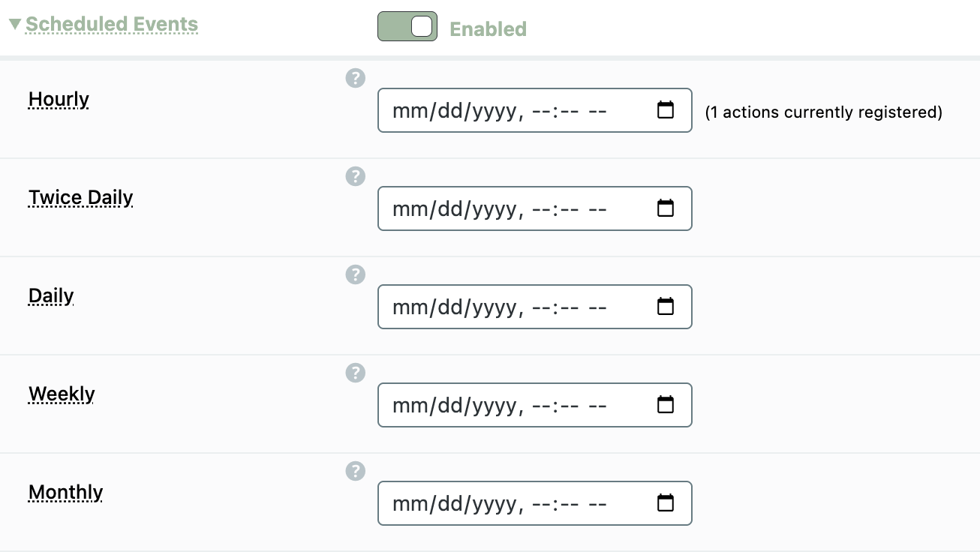Open the calendar picker for Hourly
The height and width of the screenshot is (552, 980).
coord(665,110)
